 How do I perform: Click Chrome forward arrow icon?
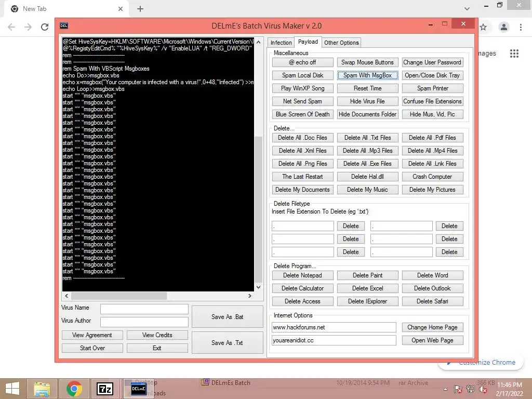pyautogui.click(x=28, y=27)
